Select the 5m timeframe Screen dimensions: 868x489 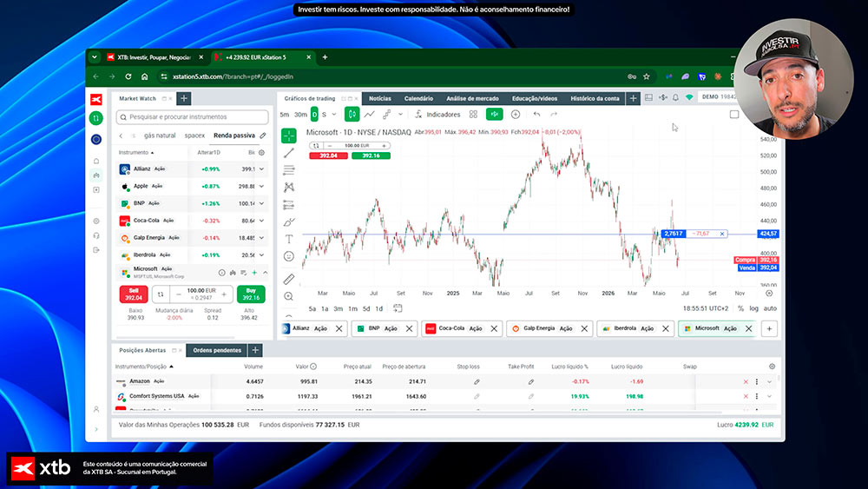285,114
